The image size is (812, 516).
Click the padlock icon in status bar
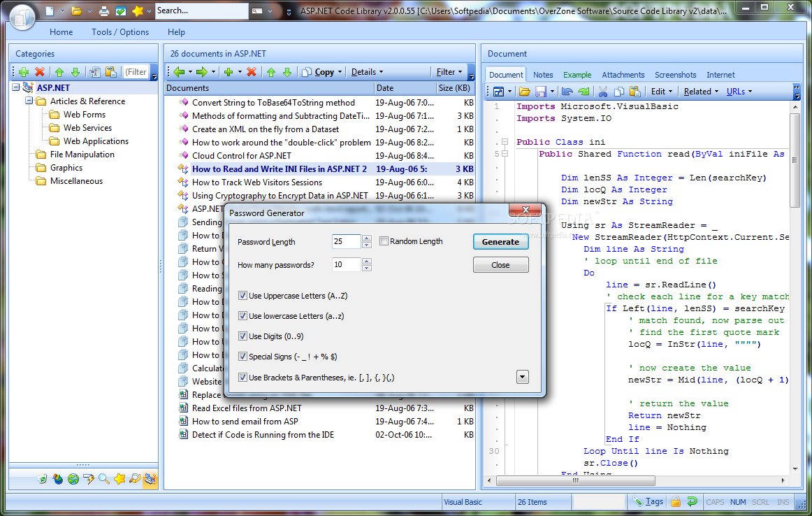[x=675, y=501]
